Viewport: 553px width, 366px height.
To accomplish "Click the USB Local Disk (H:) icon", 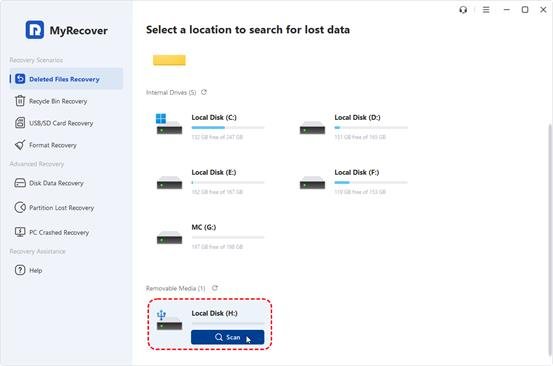I will tap(169, 320).
